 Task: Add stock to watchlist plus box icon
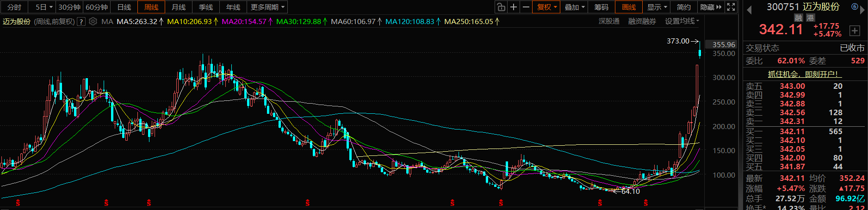(x=854, y=31)
